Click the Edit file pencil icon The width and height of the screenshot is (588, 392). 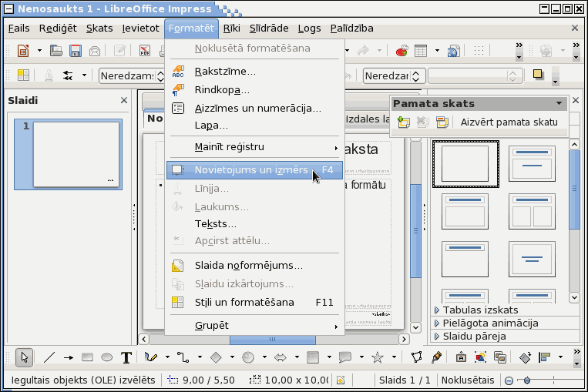pos(119,50)
